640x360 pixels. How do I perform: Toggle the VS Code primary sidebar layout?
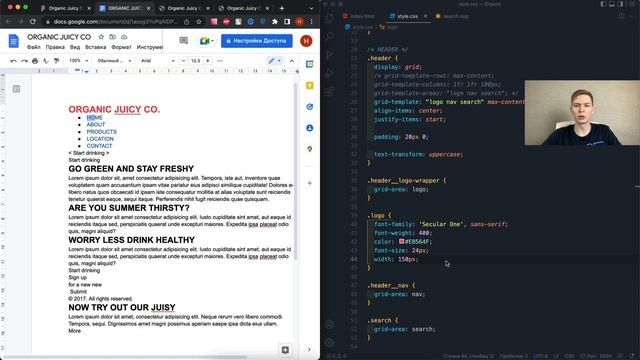pyautogui.click(x=603, y=4)
